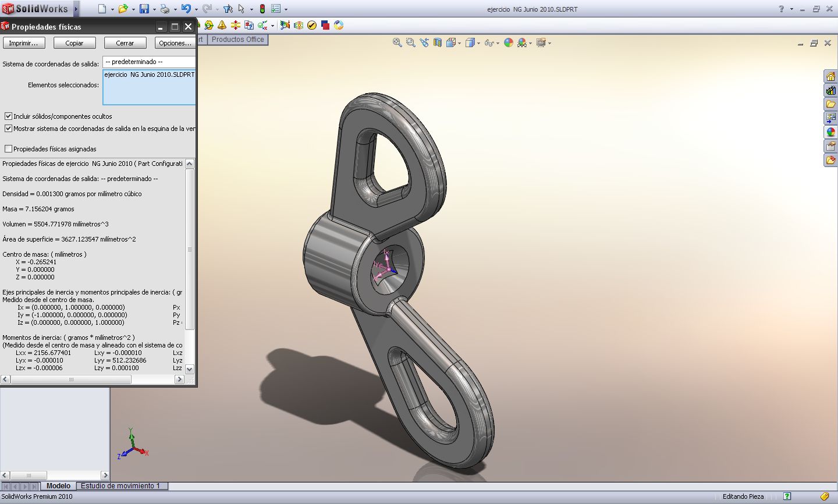The image size is (838, 504).
Task: Toggle Incluir sólidos/componentes ocultos checkbox
Action: (x=8, y=116)
